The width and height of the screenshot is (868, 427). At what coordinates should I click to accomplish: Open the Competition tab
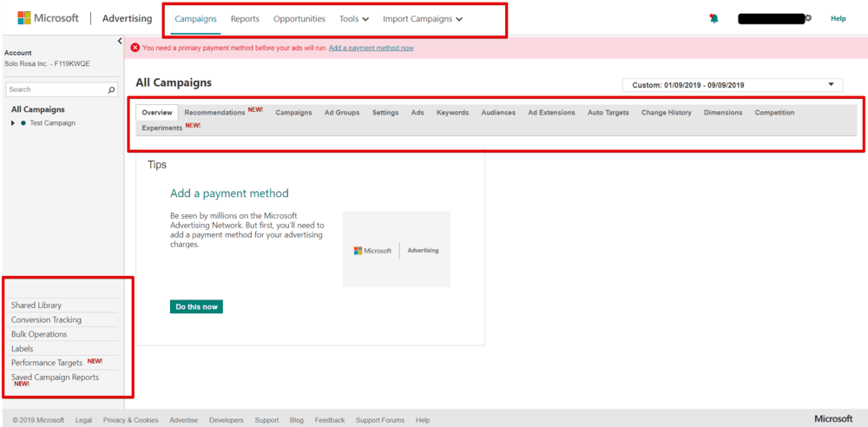pyautogui.click(x=774, y=113)
